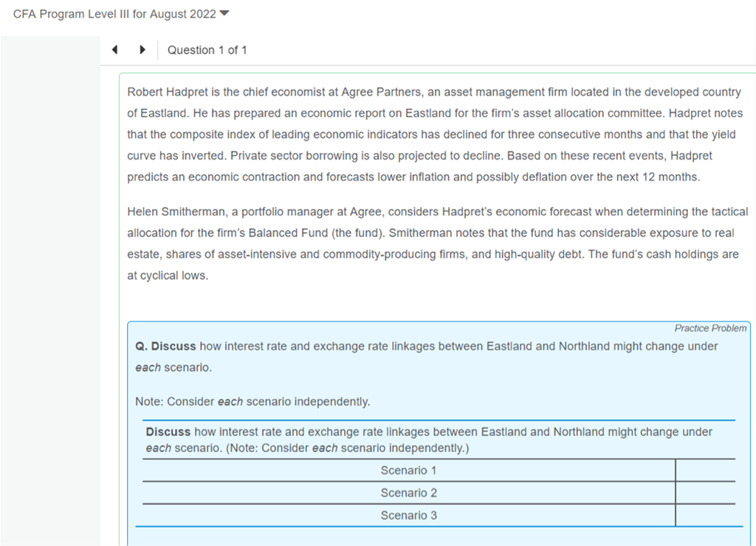Click the answer cell beside Scenario 2
The height and width of the screenshot is (546, 756).
[x=704, y=493]
